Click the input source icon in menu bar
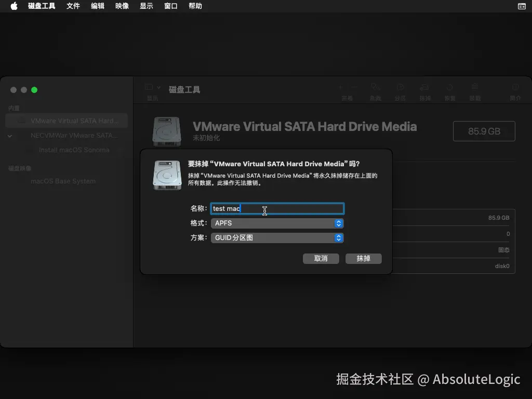Screen dimensions: 532x399 click(522, 6)
